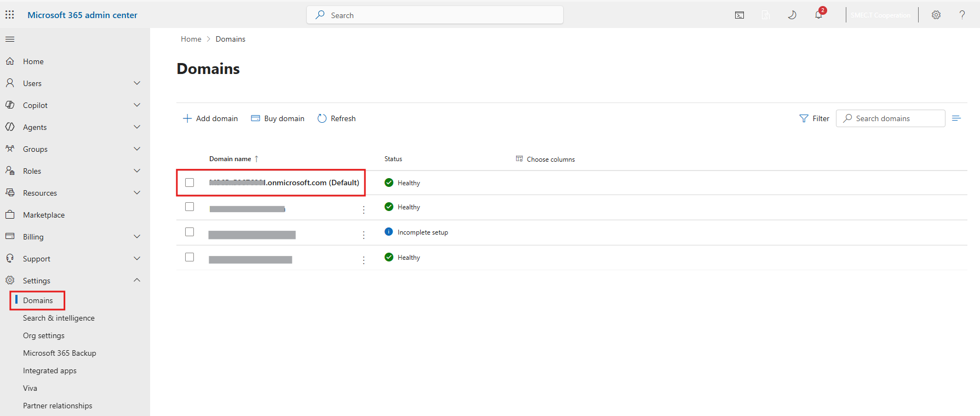This screenshot has width=980, height=416.
Task: Open more actions for the Incomplete setup domain
Action: pos(364,235)
